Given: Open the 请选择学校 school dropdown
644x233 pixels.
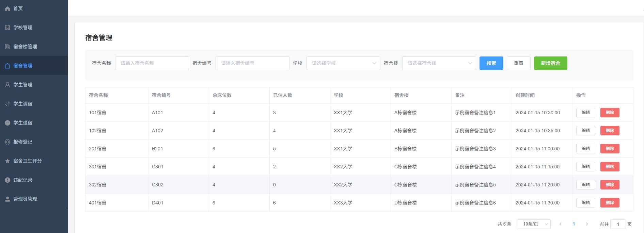Looking at the screenshot, I should [x=343, y=63].
